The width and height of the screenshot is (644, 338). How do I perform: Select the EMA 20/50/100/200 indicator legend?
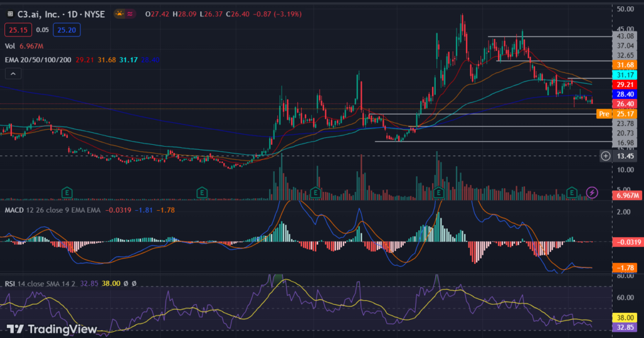[x=38, y=60]
